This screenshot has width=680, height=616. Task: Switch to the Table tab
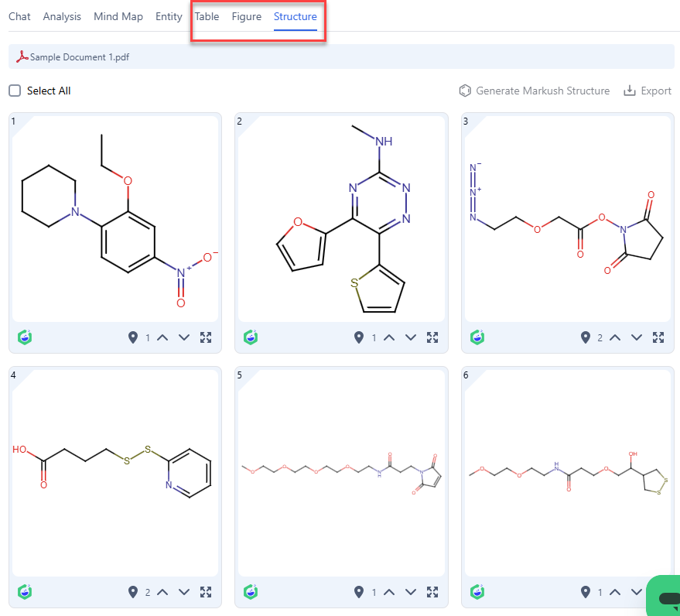click(207, 16)
